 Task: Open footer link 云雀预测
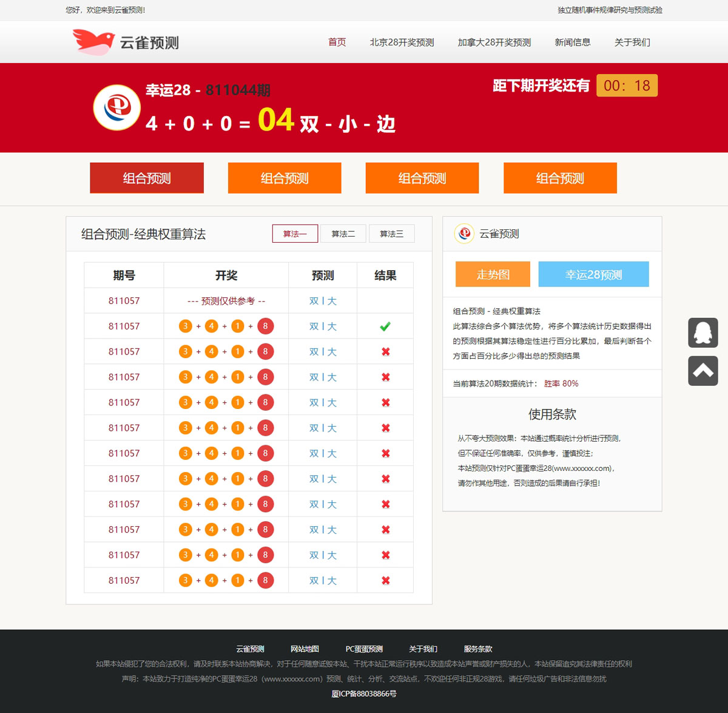(x=250, y=649)
